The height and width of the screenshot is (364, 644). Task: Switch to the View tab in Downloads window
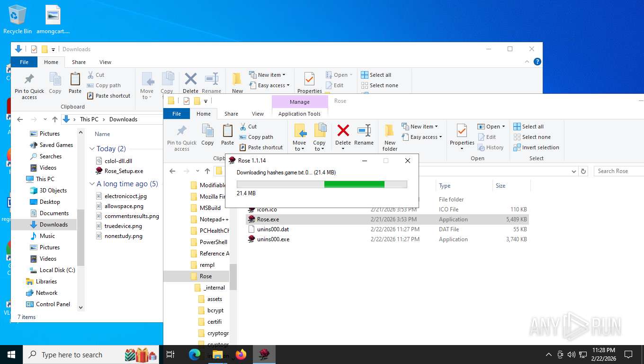pos(105,62)
